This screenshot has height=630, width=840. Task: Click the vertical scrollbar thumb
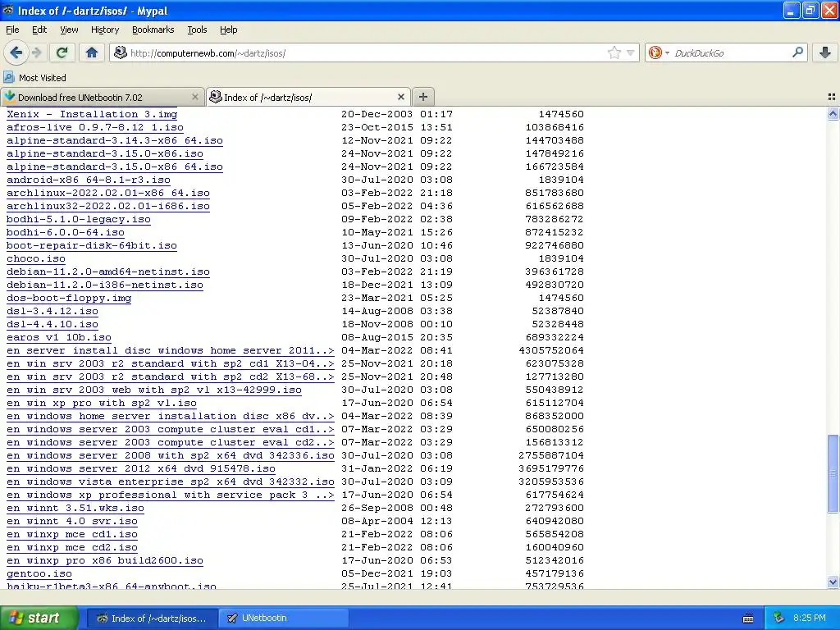pos(833,473)
